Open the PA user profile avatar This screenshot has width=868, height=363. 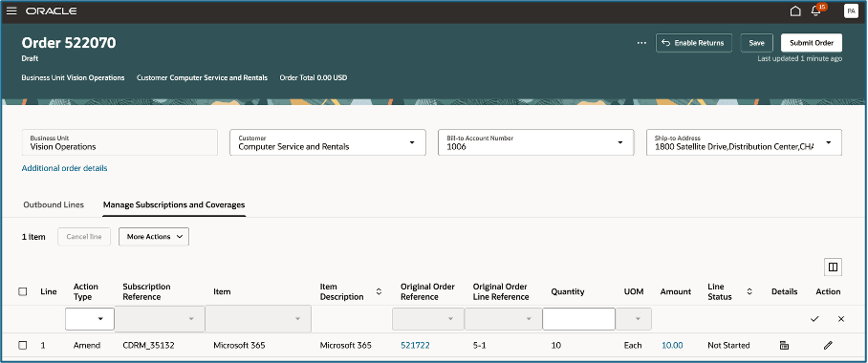coord(851,11)
